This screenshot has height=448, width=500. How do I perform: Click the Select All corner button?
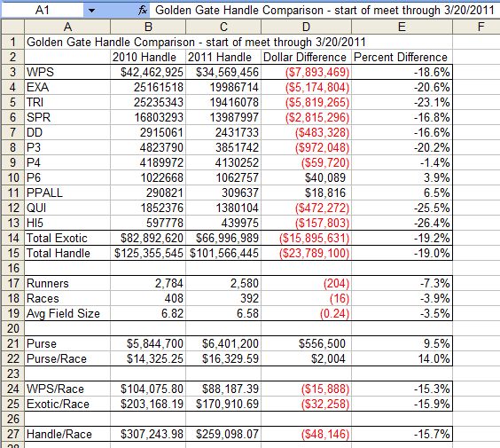pyautogui.click(x=12, y=27)
